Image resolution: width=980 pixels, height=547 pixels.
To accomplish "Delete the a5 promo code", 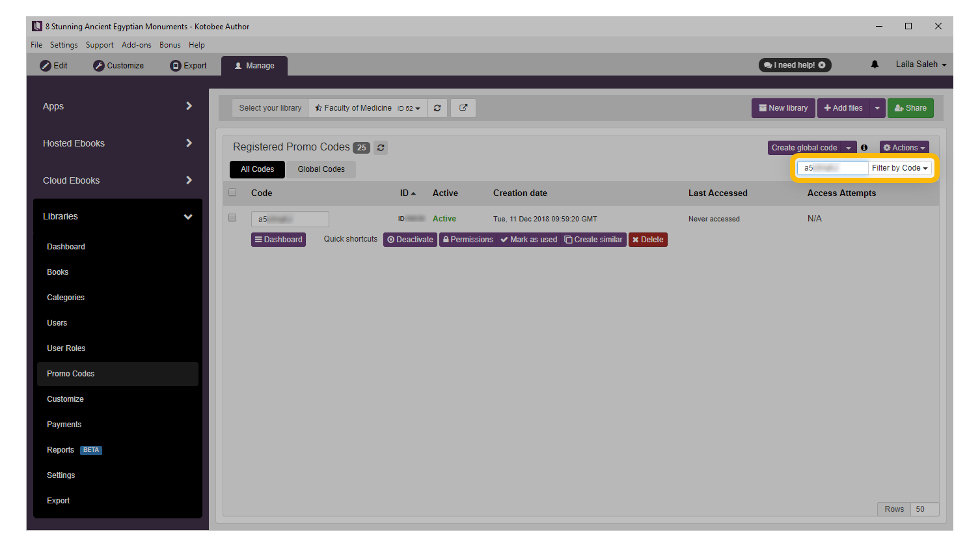I will pyautogui.click(x=648, y=240).
